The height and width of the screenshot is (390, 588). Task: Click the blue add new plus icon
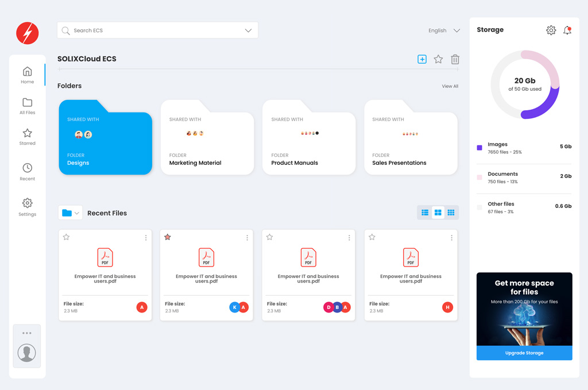(x=422, y=59)
